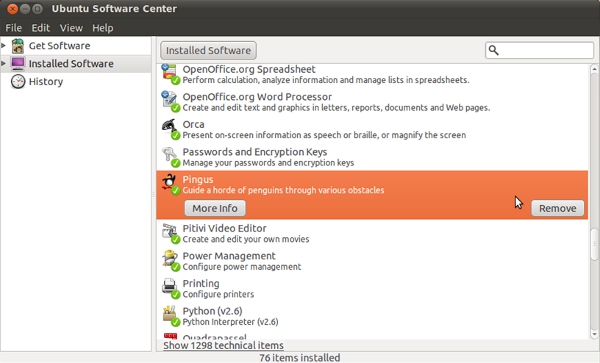Click the Get Software sidebar icon
Image resolution: width=600 pixels, height=363 pixels.
pos(18,46)
